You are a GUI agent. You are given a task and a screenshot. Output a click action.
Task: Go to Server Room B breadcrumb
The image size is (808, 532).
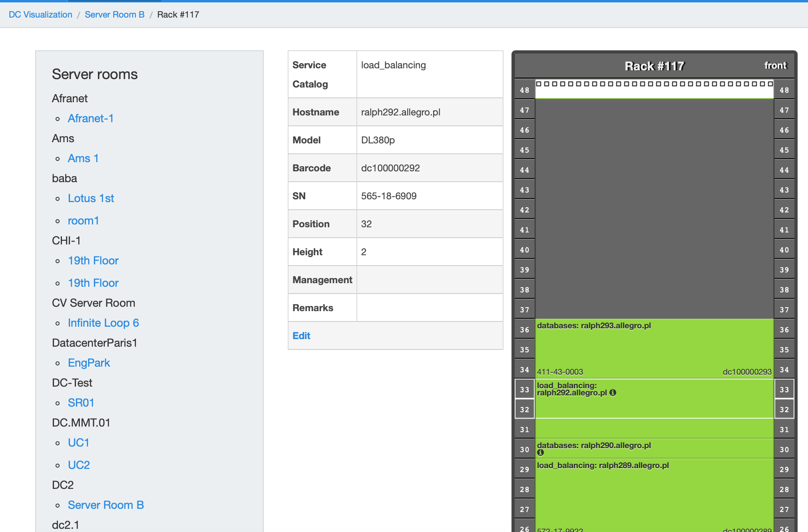pyautogui.click(x=115, y=14)
